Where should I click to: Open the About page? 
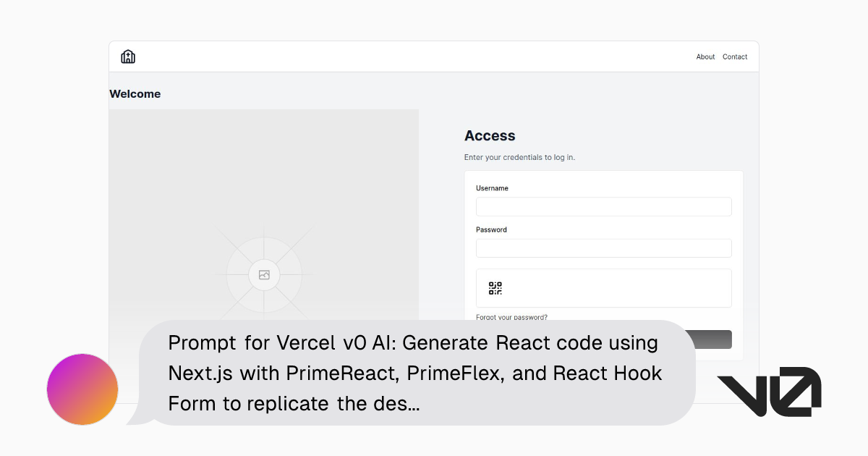tap(705, 56)
